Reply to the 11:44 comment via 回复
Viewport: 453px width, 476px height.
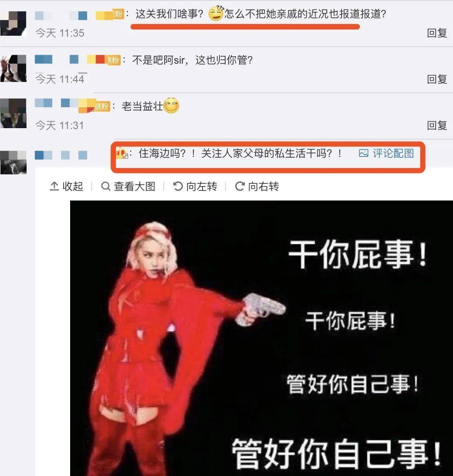[437, 79]
